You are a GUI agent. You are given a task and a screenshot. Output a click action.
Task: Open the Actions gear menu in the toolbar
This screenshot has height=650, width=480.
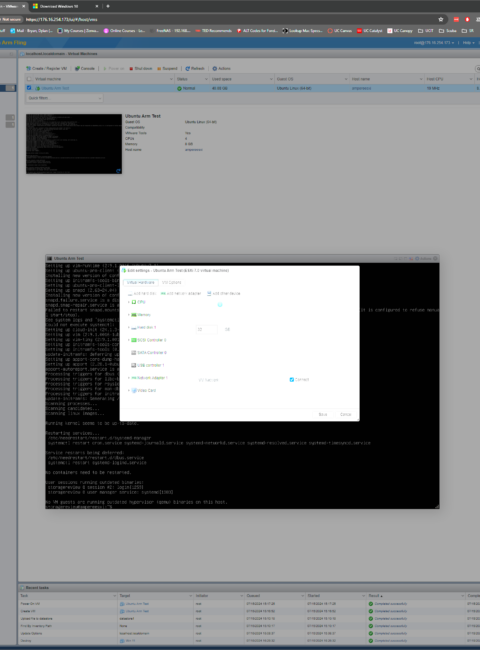tap(221, 68)
